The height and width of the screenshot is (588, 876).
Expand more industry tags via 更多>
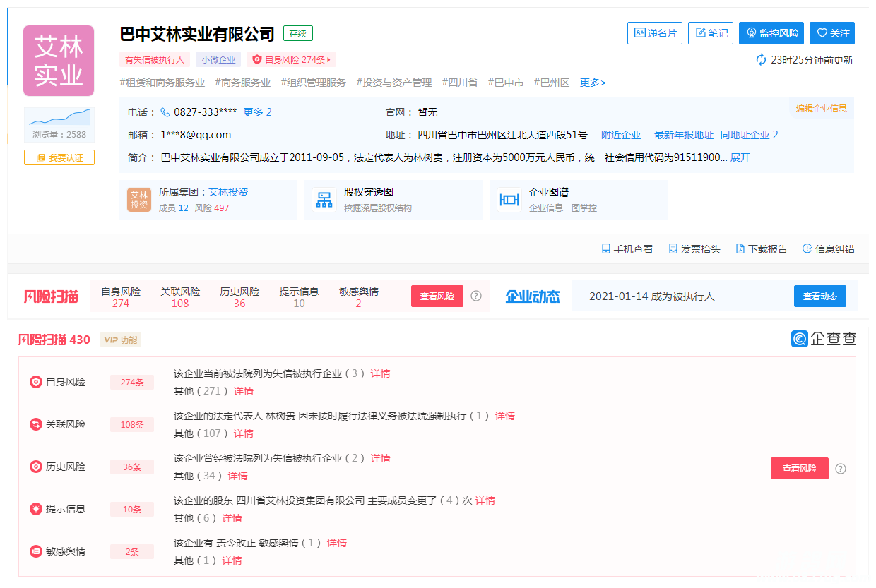593,83
